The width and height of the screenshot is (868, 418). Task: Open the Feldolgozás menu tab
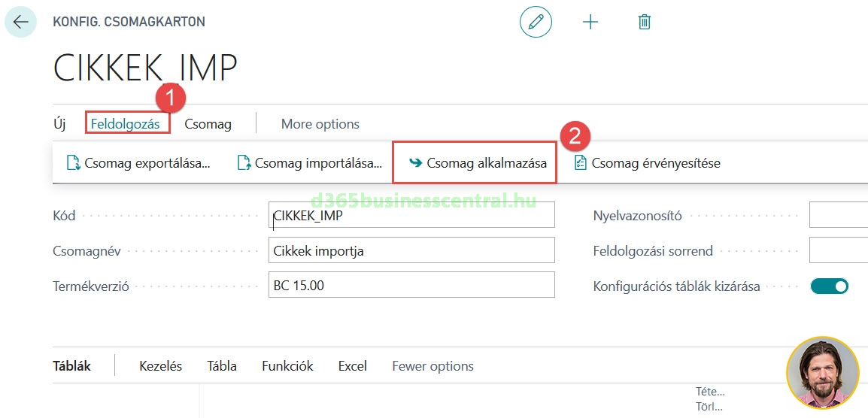[x=126, y=124]
